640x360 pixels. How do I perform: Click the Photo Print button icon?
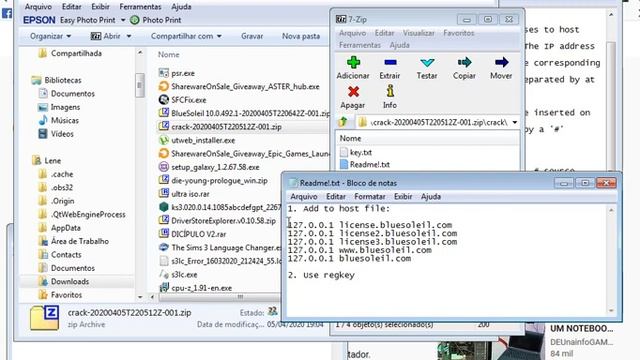pos(134,20)
